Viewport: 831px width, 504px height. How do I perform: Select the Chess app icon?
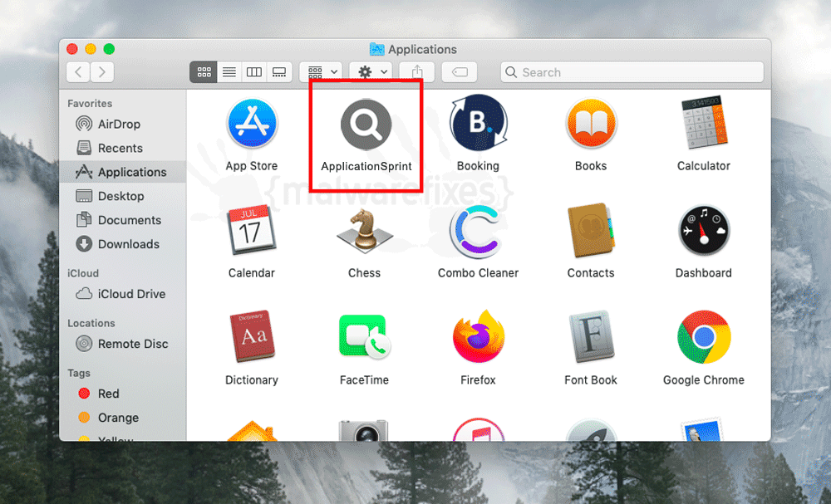[365, 230]
